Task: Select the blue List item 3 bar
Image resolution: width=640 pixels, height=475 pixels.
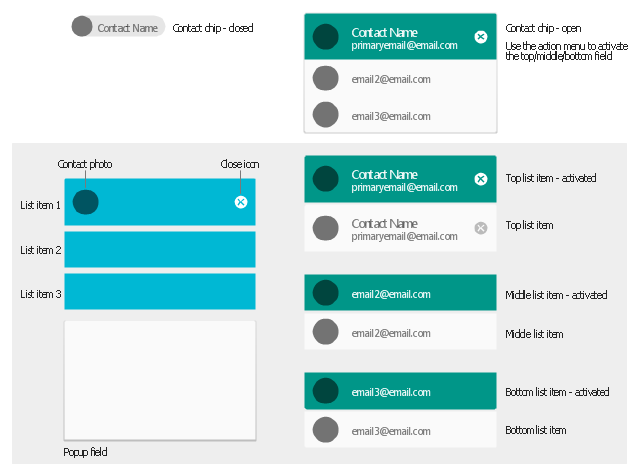Action: 160,291
